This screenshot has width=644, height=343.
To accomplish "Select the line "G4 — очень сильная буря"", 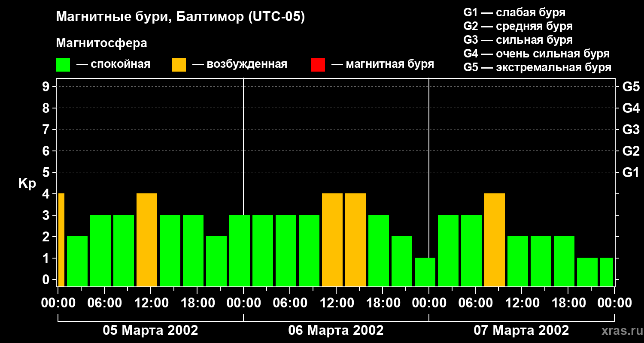I will coord(536,54).
